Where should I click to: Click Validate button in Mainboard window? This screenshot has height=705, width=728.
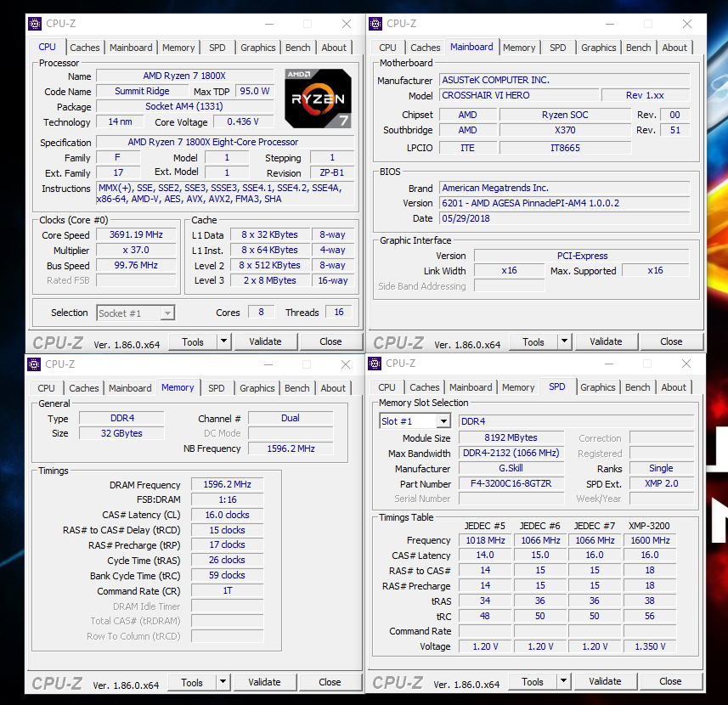coord(606,341)
